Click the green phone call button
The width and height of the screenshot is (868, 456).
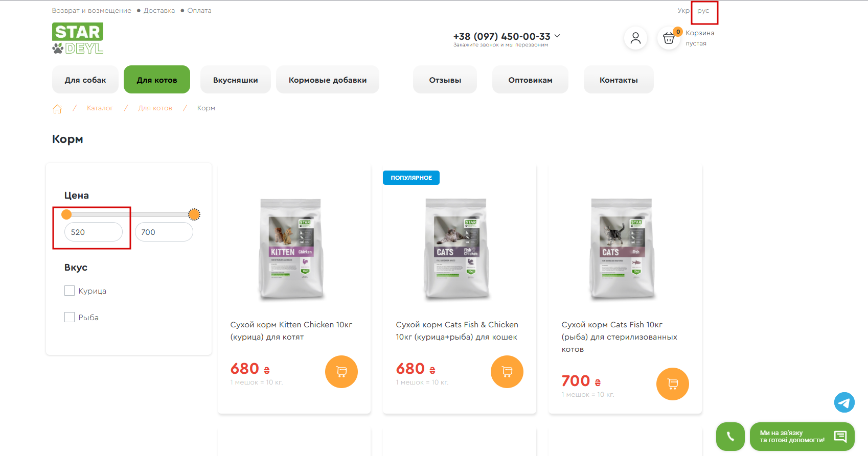(x=730, y=437)
